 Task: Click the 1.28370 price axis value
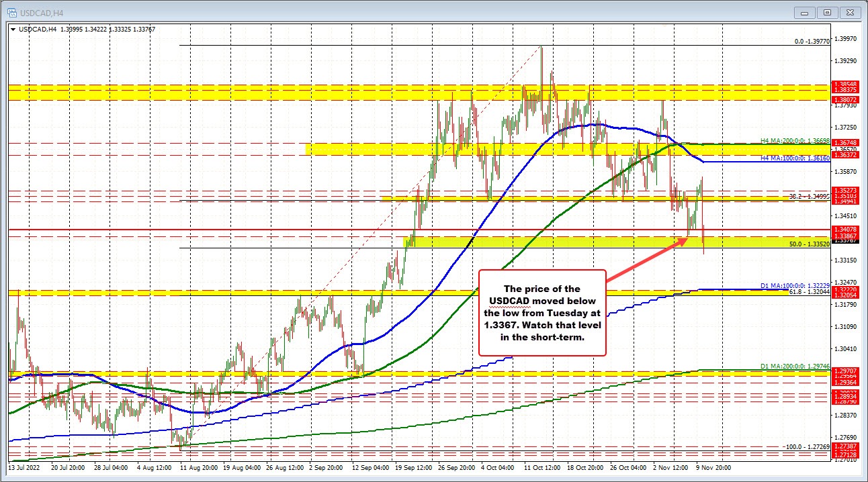coord(844,415)
